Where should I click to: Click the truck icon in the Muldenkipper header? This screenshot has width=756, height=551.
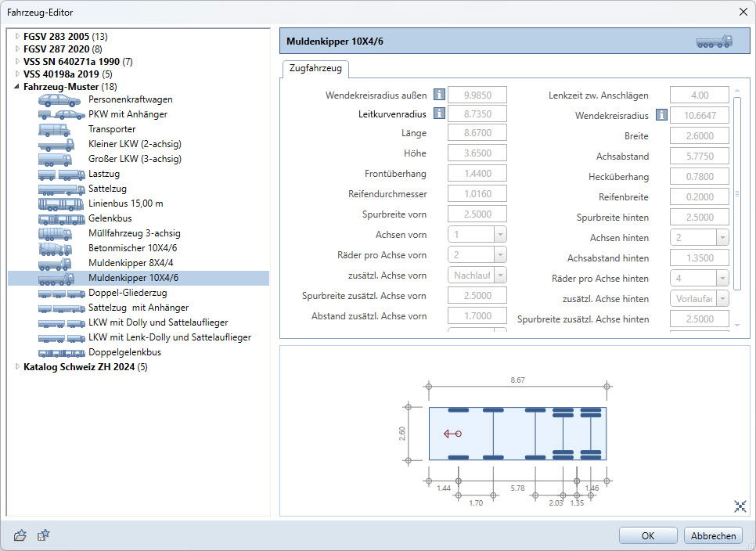tap(715, 41)
